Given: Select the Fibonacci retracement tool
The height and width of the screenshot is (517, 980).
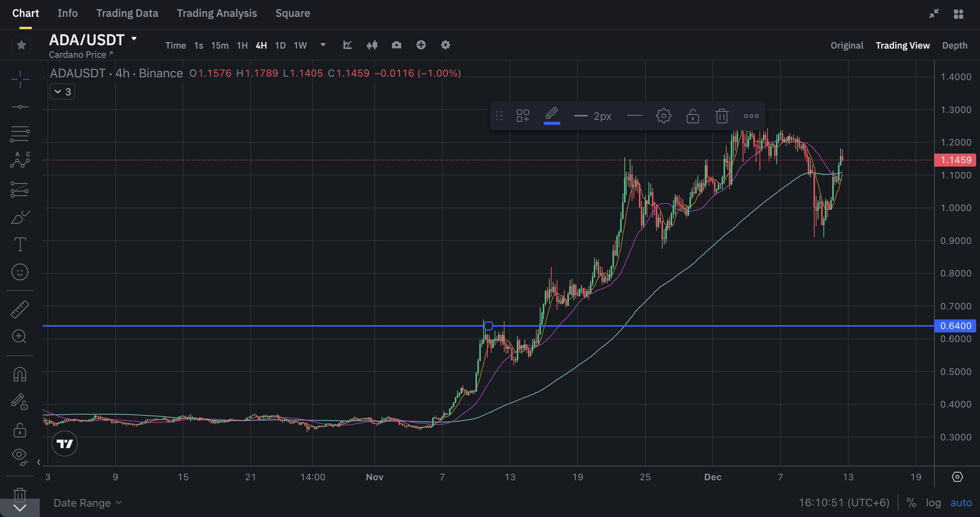Looking at the screenshot, I should tap(20, 134).
